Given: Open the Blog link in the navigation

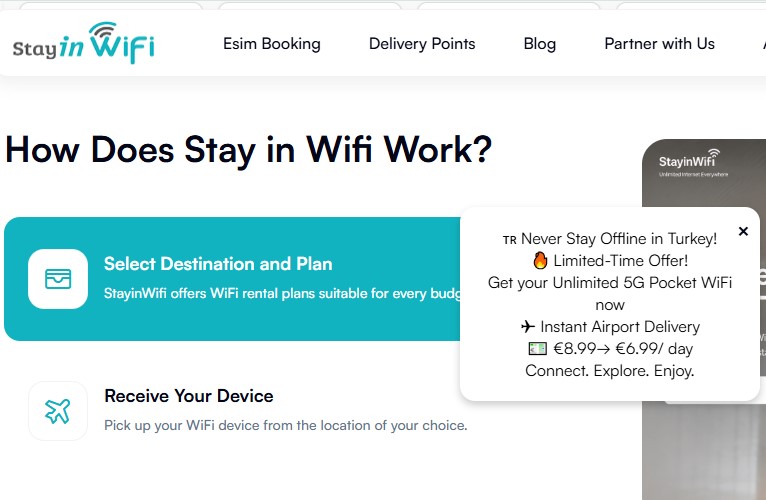Looking at the screenshot, I should point(540,43).
